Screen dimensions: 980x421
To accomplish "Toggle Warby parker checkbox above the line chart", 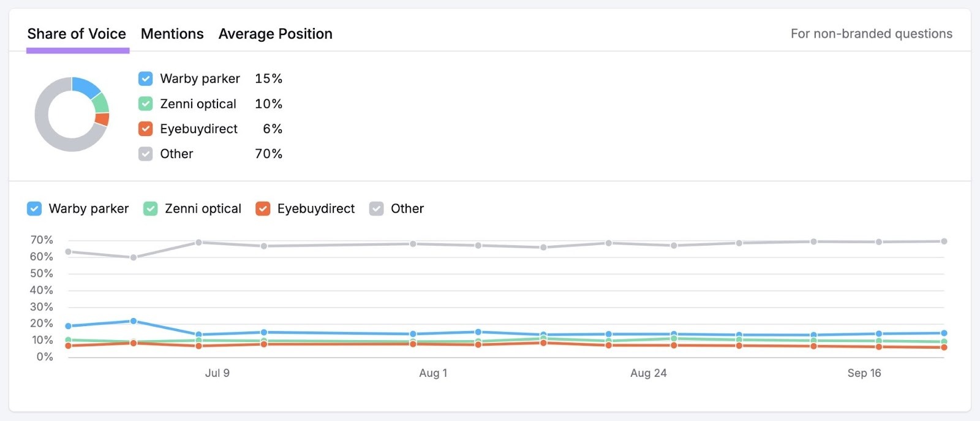I will pyautogui.click(x=34, y=209).
